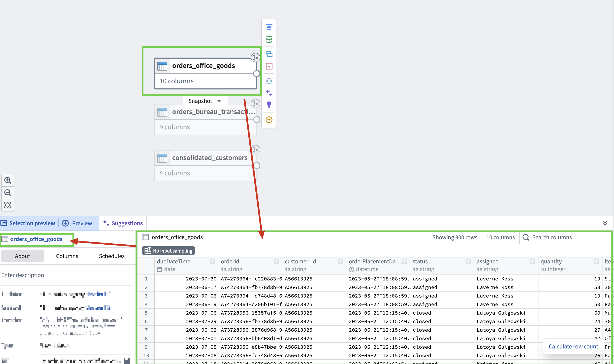Select the Schedules tab

[x=112, y=256]
